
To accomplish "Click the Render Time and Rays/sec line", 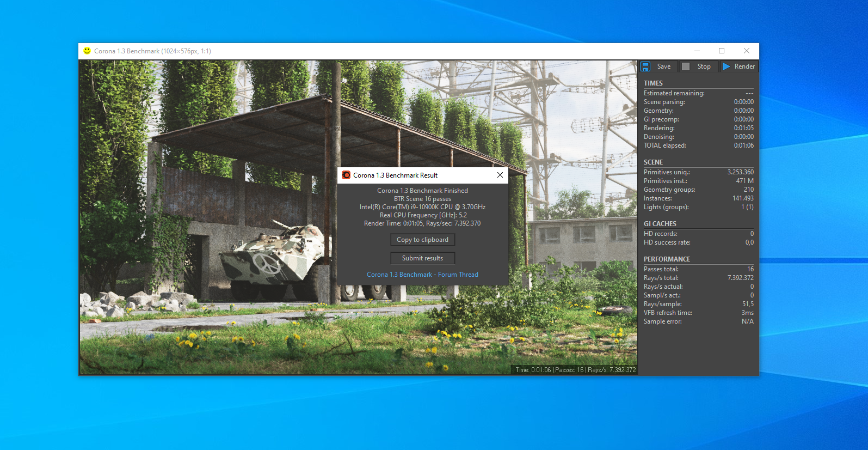I will point(422,223).
